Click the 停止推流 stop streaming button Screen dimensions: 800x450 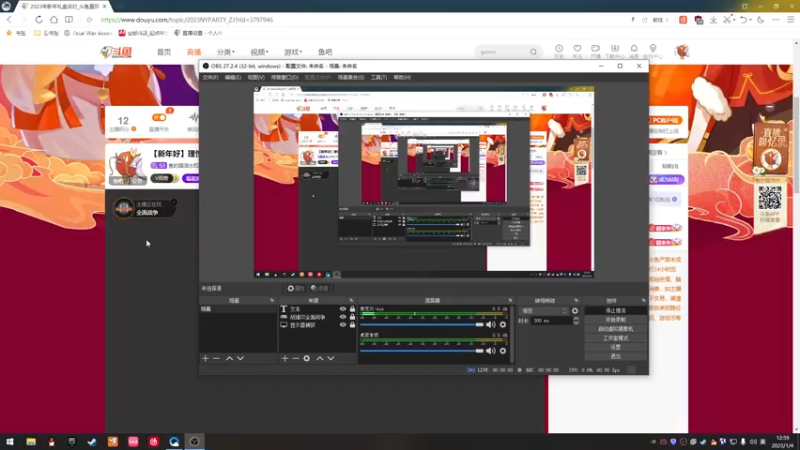tap(615, 311)
